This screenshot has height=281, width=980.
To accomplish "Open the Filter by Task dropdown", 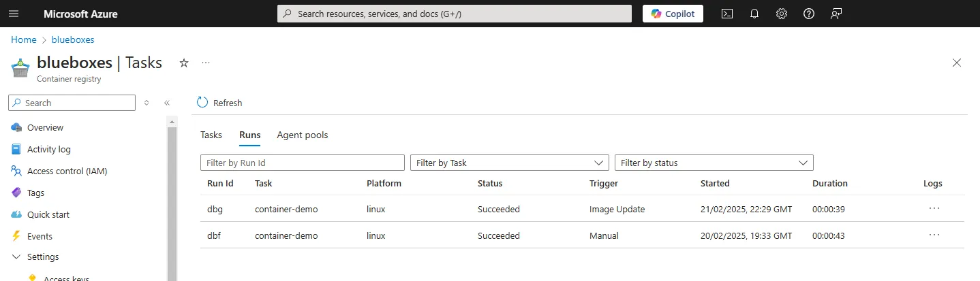I will tap(510, 163).
